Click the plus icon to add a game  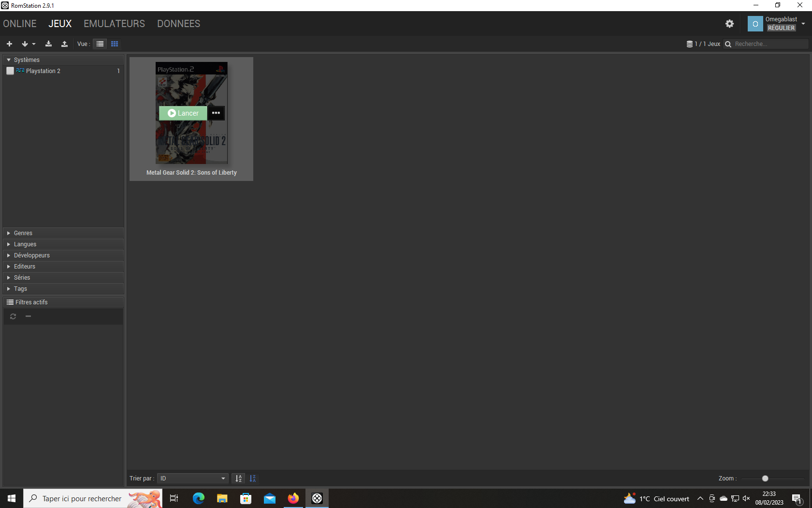pos(9,44)
